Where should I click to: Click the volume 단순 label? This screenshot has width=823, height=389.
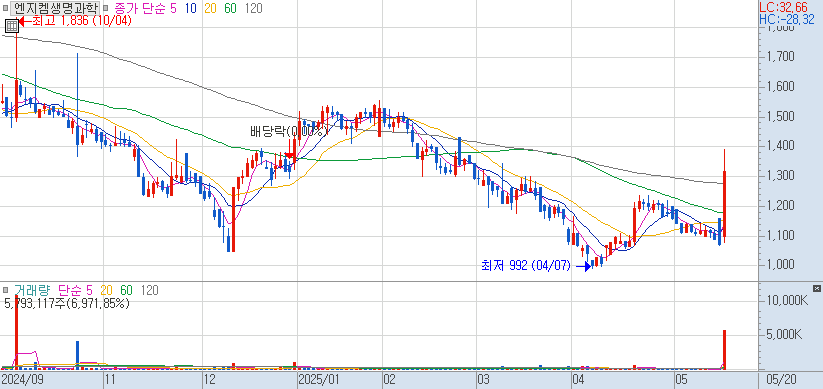pyautogui.click(x=70, y=290)
